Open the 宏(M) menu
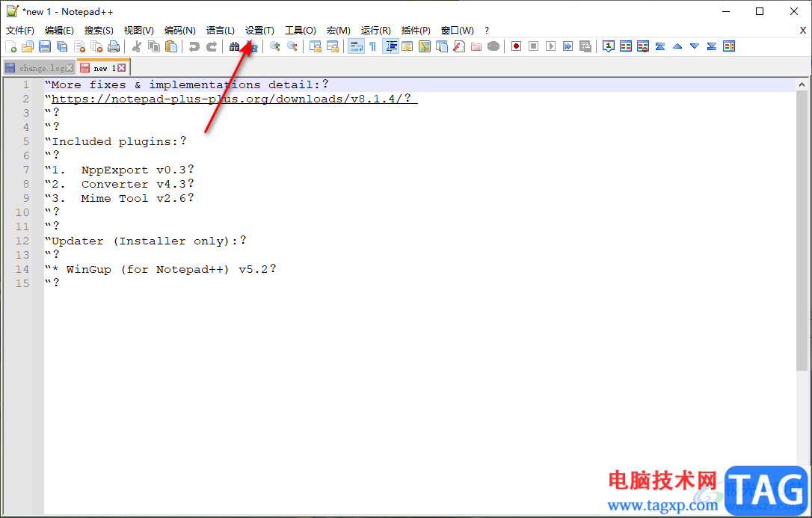Screen dimensions: 812x518 coord(339,31)
